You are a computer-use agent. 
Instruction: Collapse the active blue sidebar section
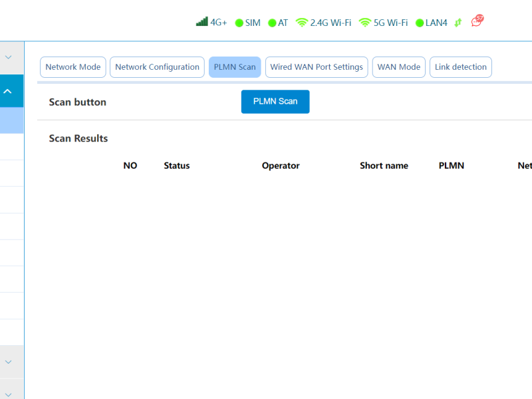(x=9, y=91)
